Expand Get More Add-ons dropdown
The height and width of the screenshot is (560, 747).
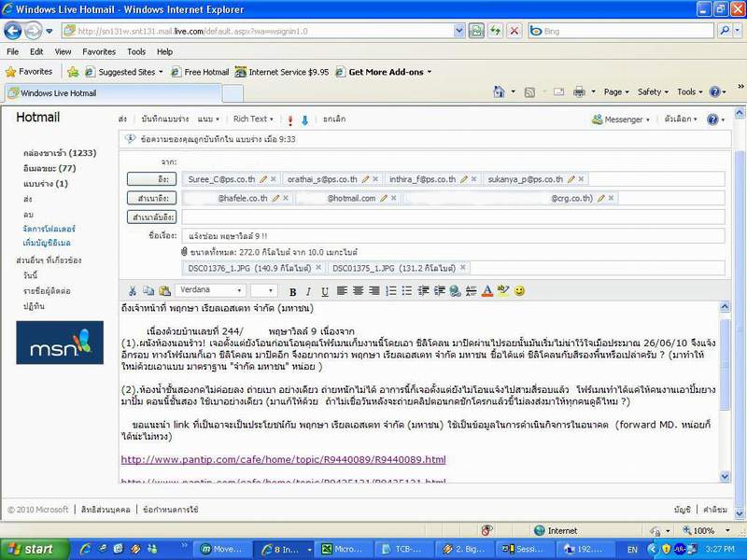click(x=430, y=72)
